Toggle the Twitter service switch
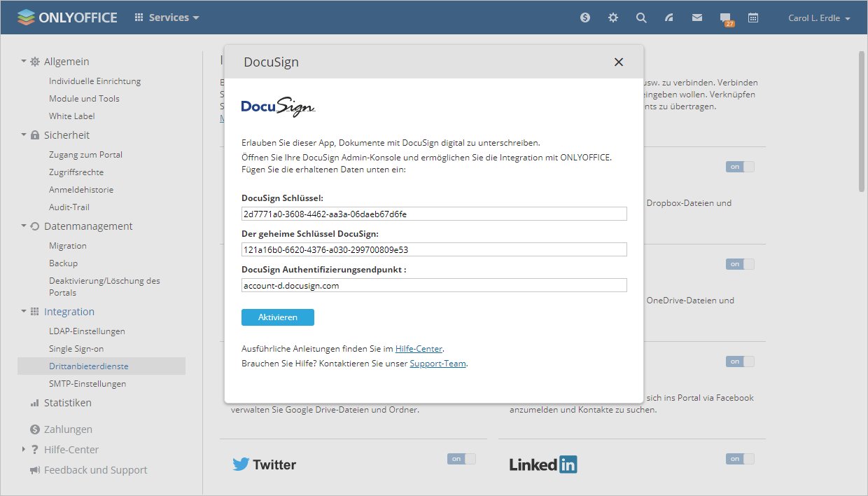The height and width of the screenshot is (496, 868). 461,459
